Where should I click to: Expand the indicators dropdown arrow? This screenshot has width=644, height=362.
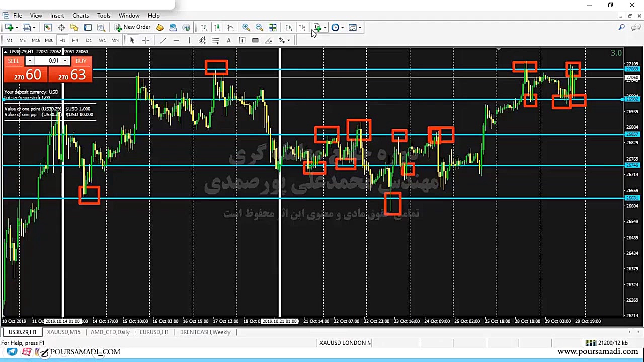tap(325, 28)
